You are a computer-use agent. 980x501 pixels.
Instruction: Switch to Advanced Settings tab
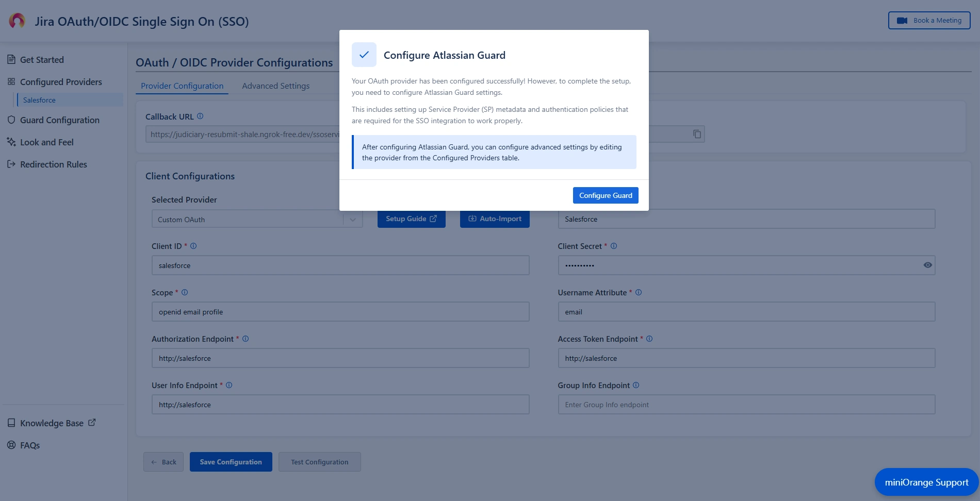276,86
